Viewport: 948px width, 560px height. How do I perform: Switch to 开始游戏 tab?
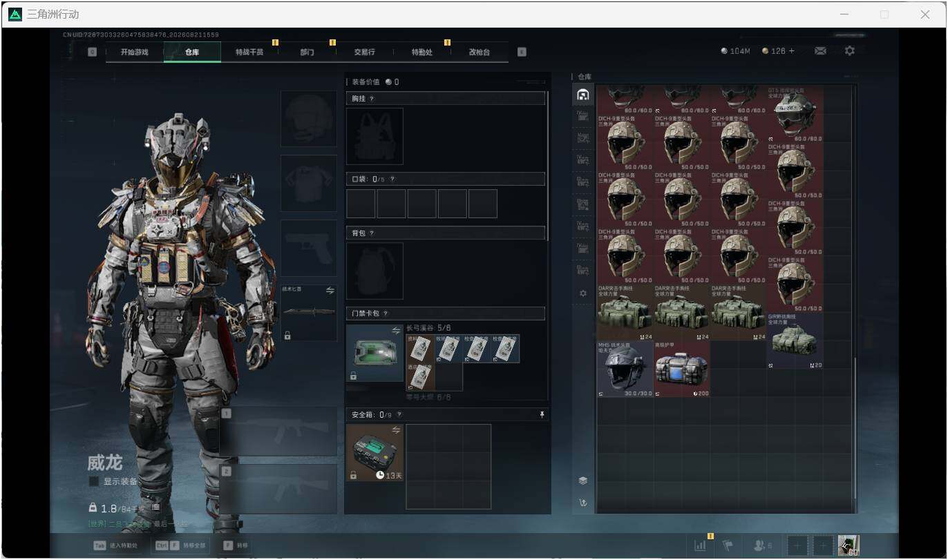tap(135, 52)
